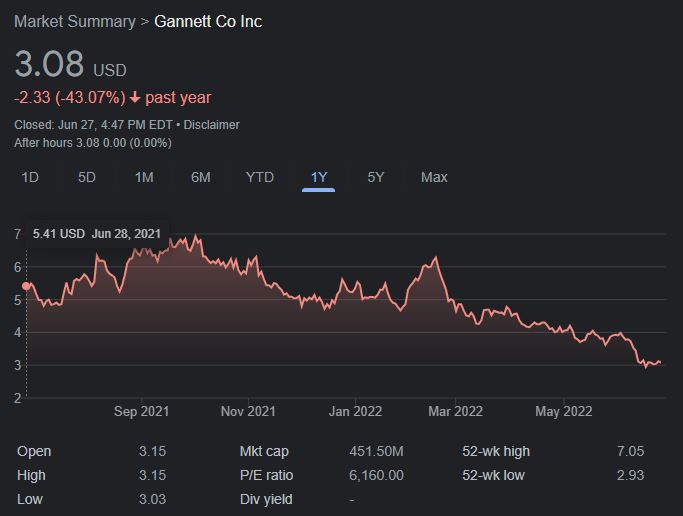Click the active 1Y tab
This screenshot has height=516, width=683.
click(x=319, y=177)
